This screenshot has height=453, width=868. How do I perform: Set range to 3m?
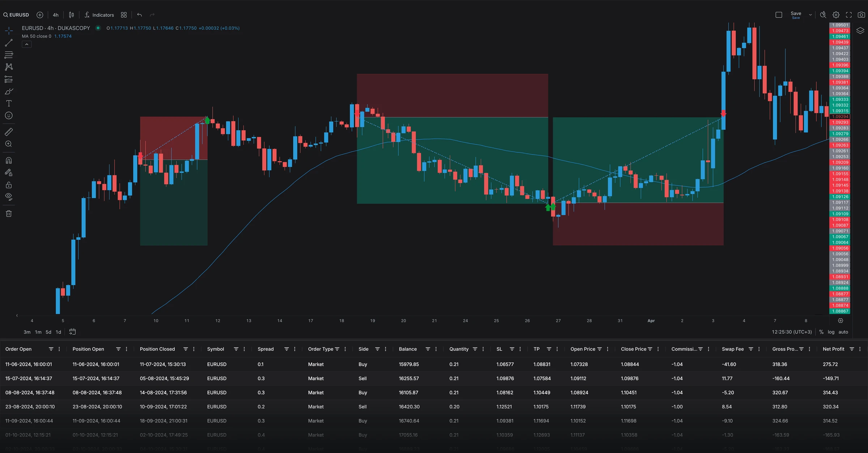(27, 332)
